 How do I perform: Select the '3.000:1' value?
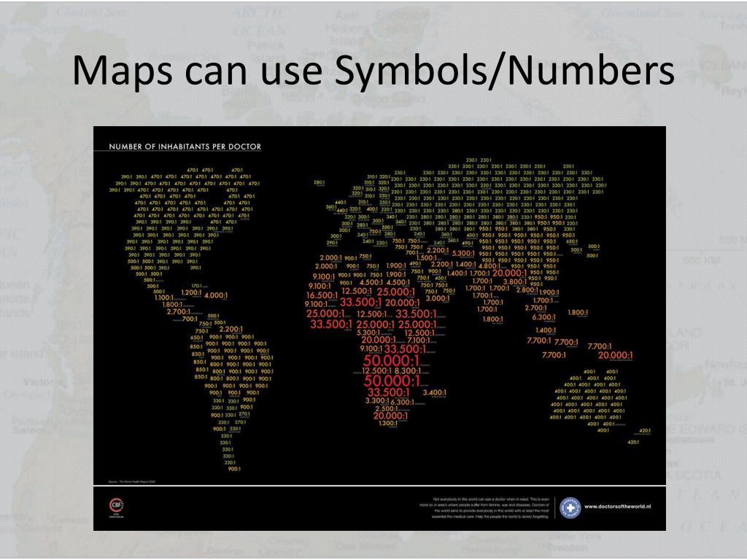[x=438, y=298]
